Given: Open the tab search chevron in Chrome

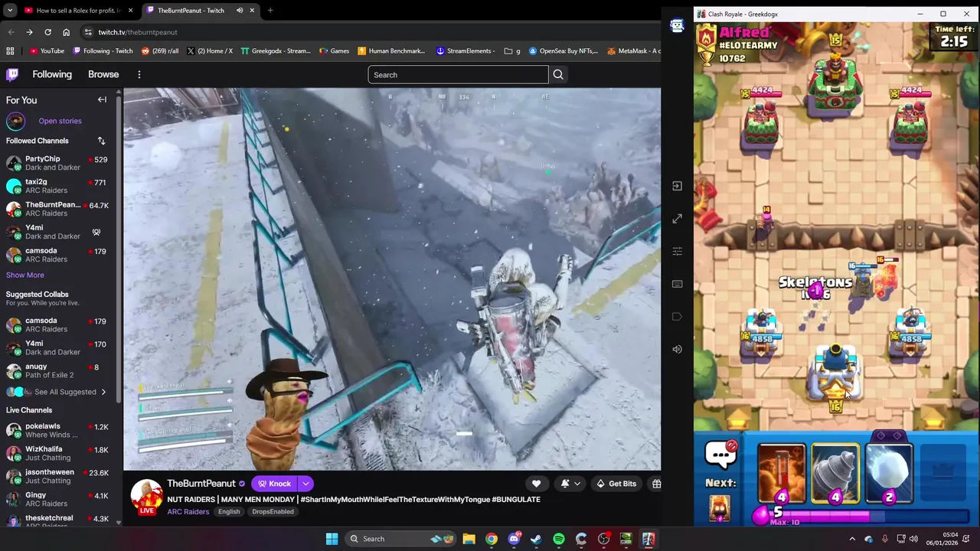Looking at the screenshot, I should (9, 11).
